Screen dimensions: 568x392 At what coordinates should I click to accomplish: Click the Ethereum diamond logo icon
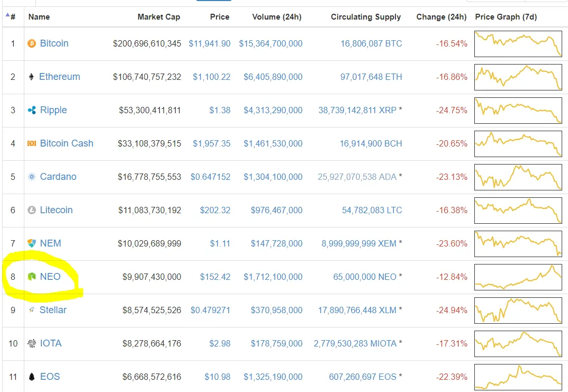point(31,77)
